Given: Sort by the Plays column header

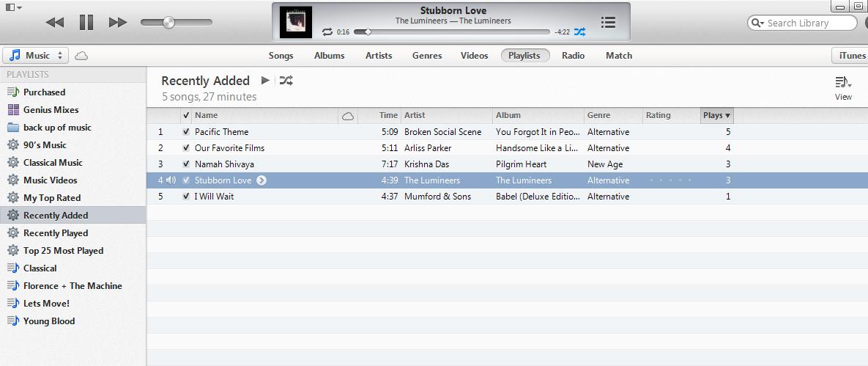Looking at the screenshot, I should (716, 115).
